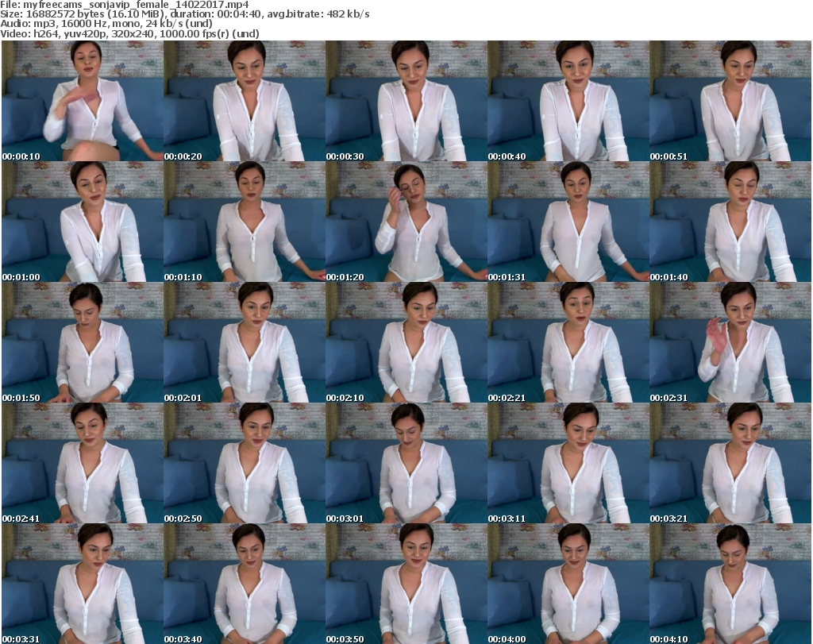
Task: Pick the frame labeled 00:02:21
Action: [x=568, y=343]
